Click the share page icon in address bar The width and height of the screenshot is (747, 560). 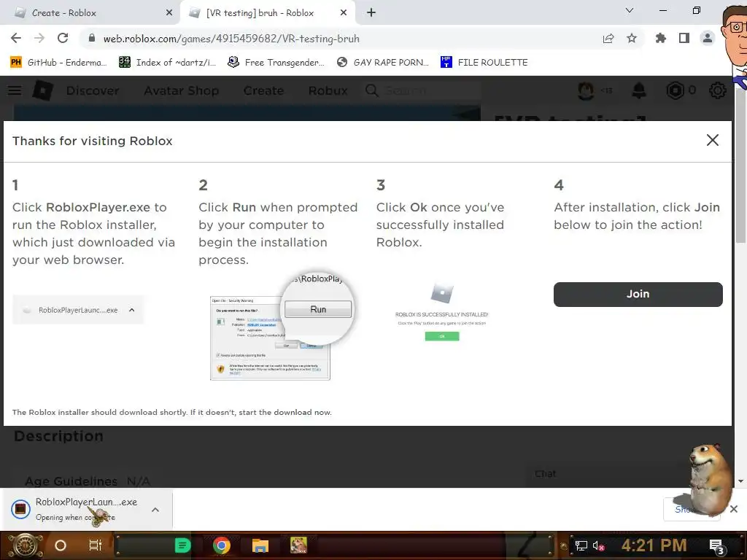[x=608, y=39]
